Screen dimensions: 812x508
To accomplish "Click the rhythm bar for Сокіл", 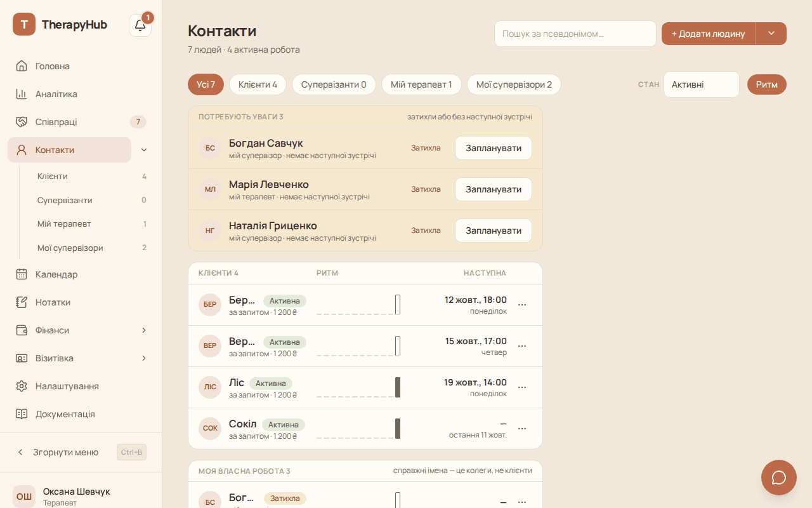I will 398,429.
